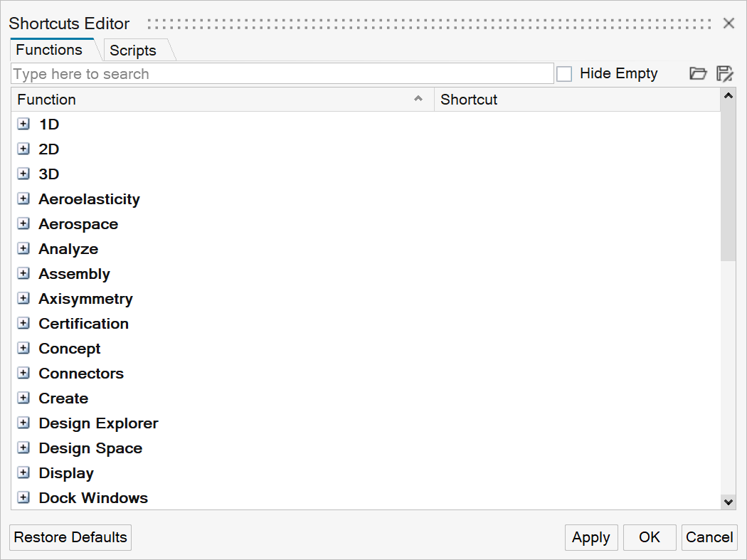Confirm with the OK button
747x560 pixels.
pyautogui.click(x=649, y=537)
